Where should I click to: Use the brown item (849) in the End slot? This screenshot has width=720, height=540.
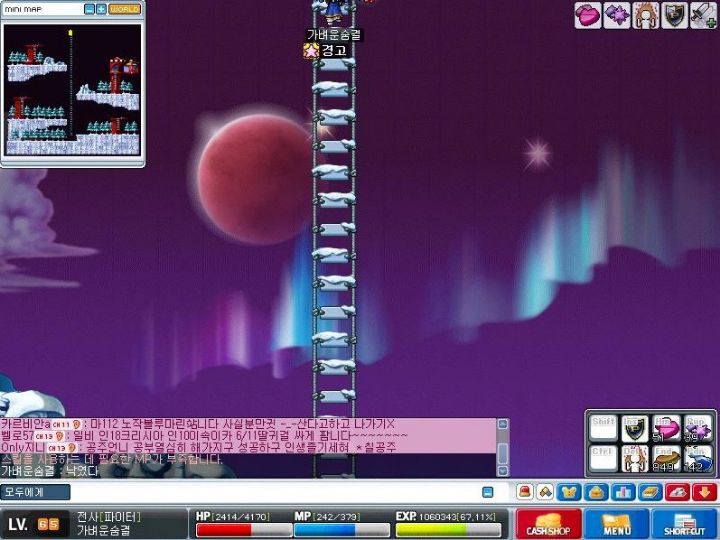click(666, 458)
